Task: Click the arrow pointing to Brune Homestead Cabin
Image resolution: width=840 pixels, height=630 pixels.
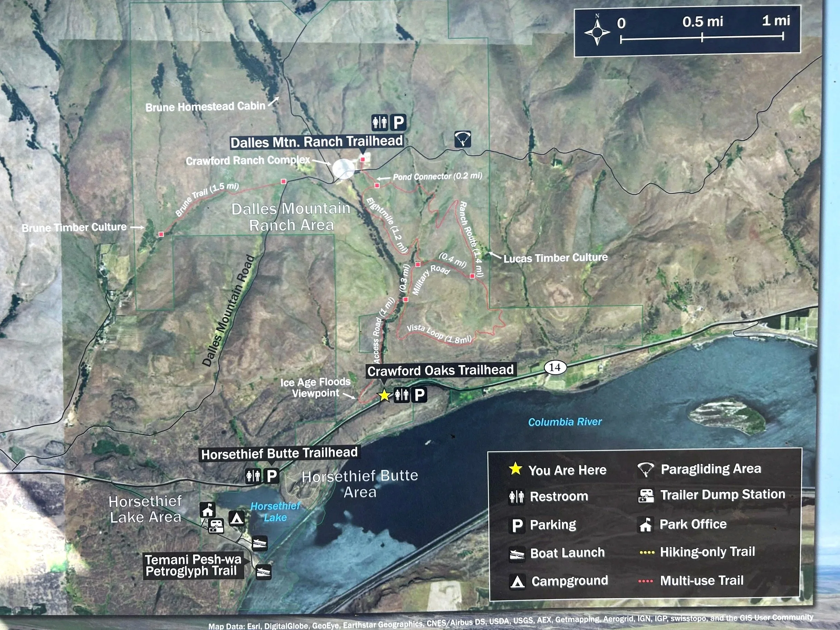Action: click(x=274, y=102)
